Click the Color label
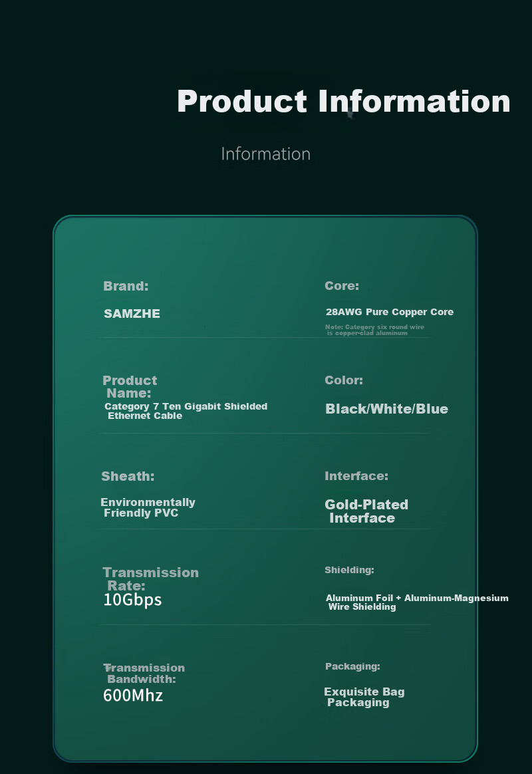This screenshot has height=774, width=532. [344, 380]
